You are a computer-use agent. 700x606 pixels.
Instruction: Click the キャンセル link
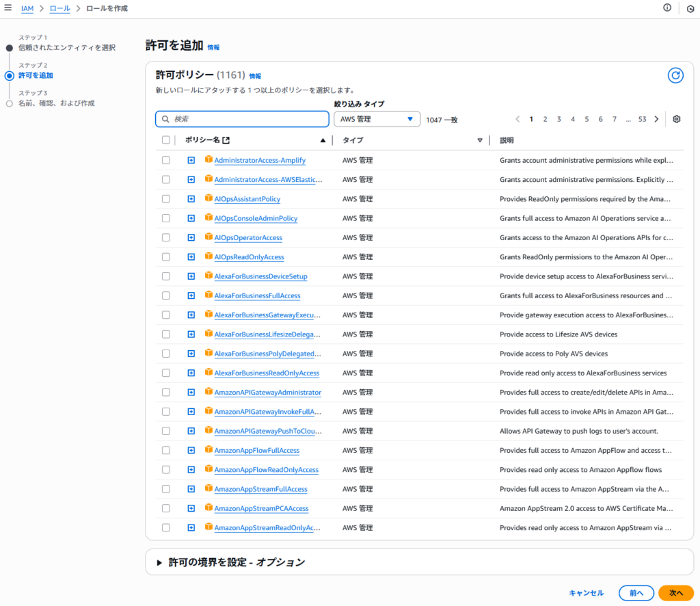(586, 593)
